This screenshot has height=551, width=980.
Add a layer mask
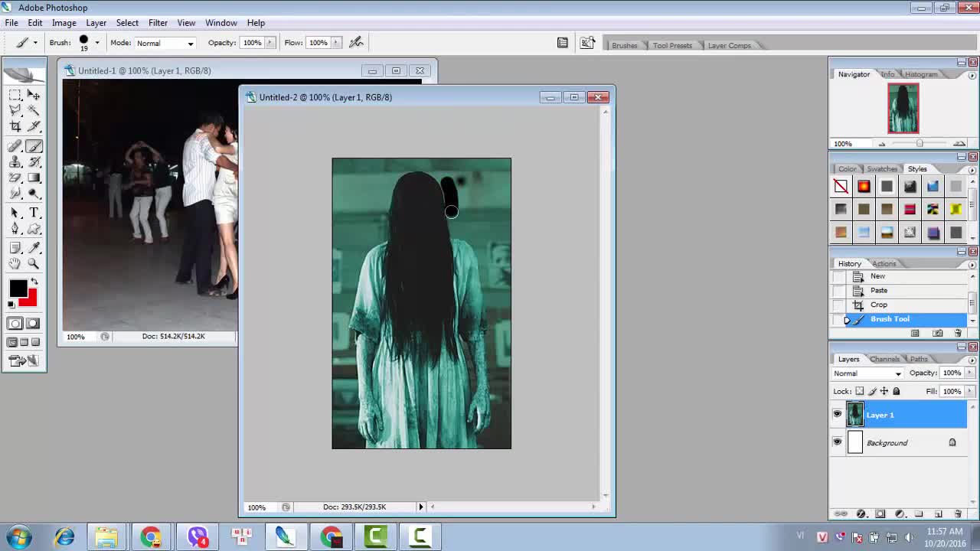click(880, 514)
